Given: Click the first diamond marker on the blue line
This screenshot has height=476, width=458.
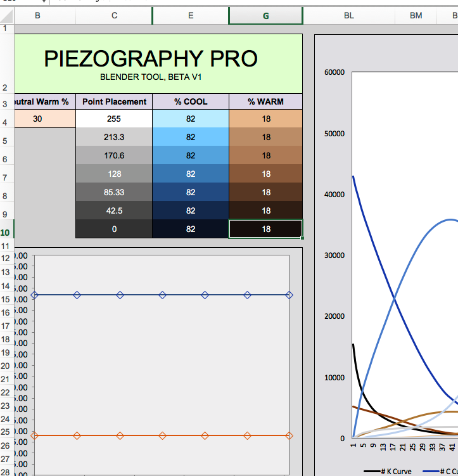Looking at the screenshot, I should point(35,295).
